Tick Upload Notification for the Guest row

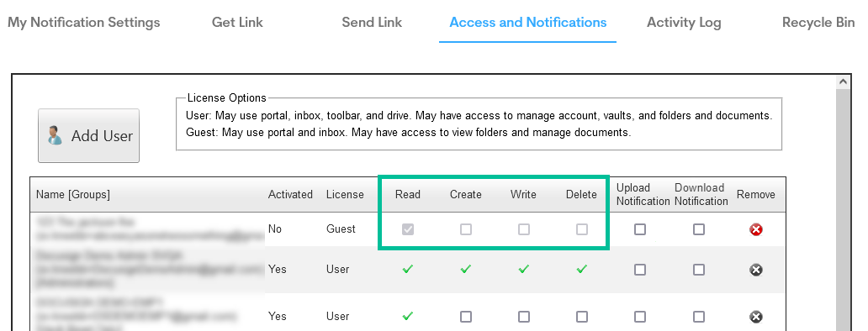click(x=640, y=229)
